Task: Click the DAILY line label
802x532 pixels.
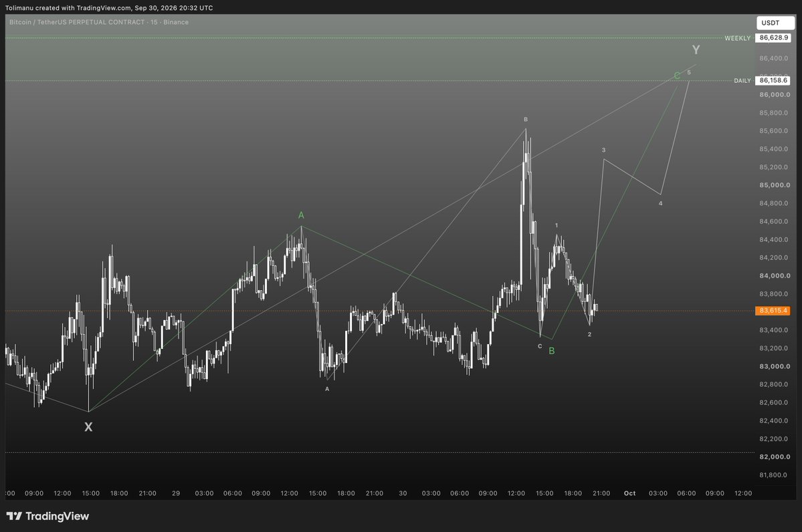Action: coord(742,81)
